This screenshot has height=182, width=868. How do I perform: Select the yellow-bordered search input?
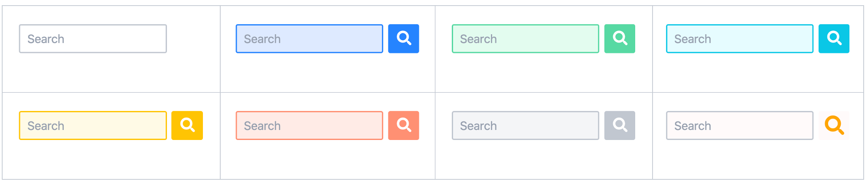[108, 125]
